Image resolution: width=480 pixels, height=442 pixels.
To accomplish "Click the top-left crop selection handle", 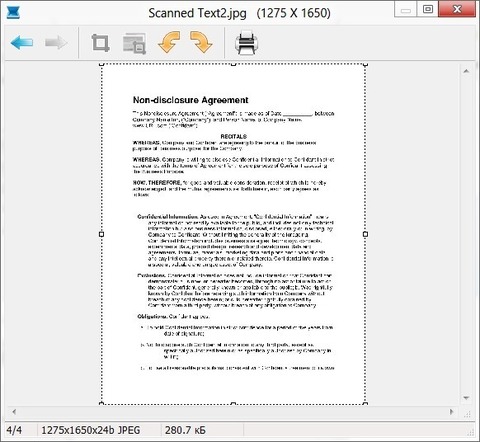I will 102,64.
